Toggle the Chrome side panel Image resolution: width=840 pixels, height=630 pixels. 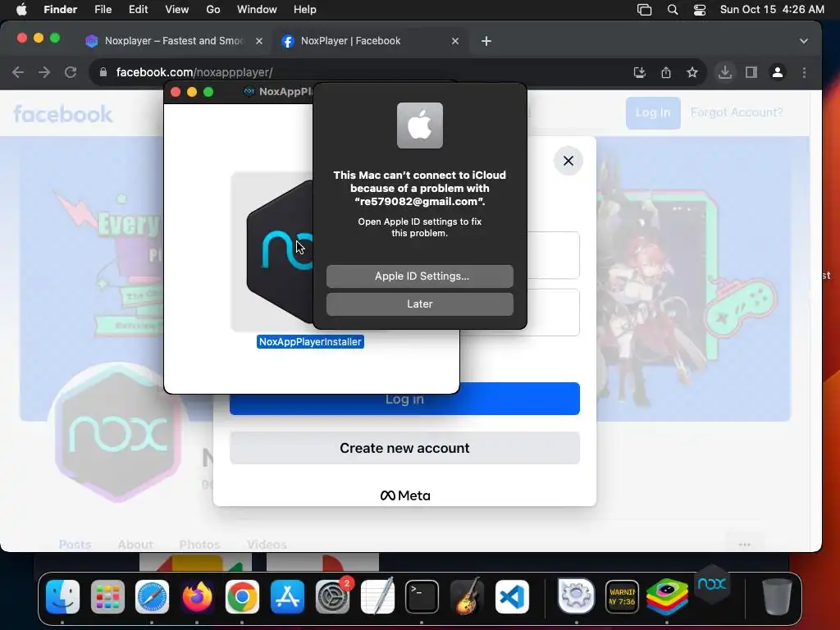pos(751,72)
